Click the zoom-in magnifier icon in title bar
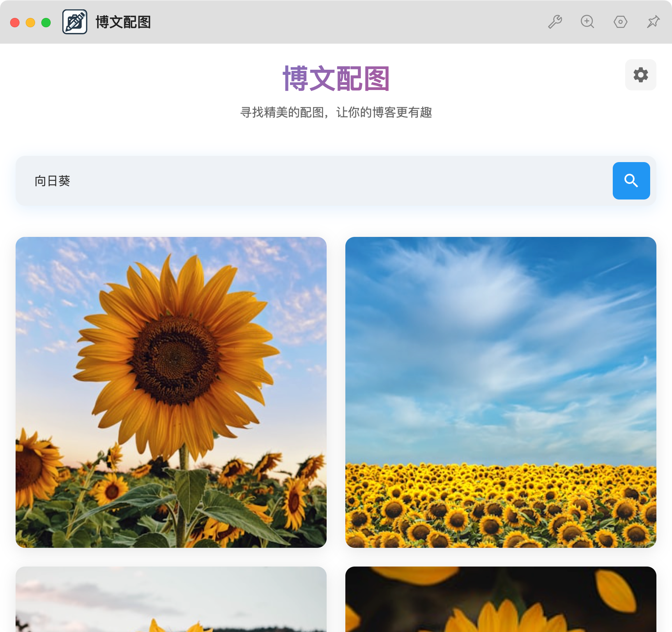This screenshot has height=632, width=672. pos(587,22)
